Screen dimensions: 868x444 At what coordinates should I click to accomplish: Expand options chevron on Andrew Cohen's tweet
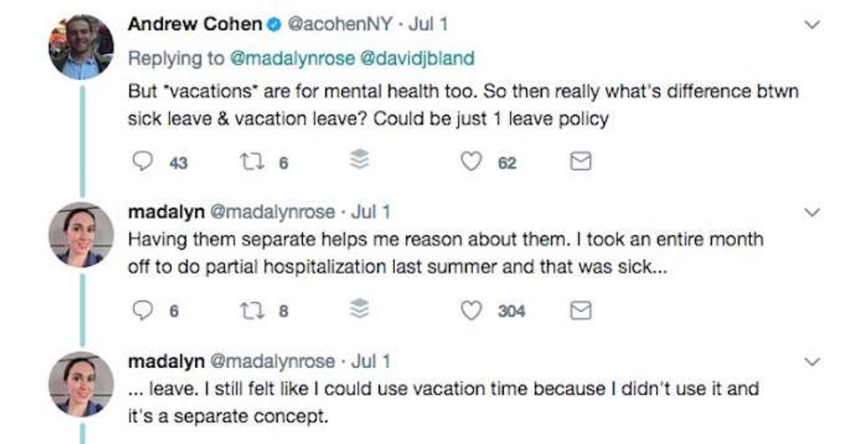810,26
